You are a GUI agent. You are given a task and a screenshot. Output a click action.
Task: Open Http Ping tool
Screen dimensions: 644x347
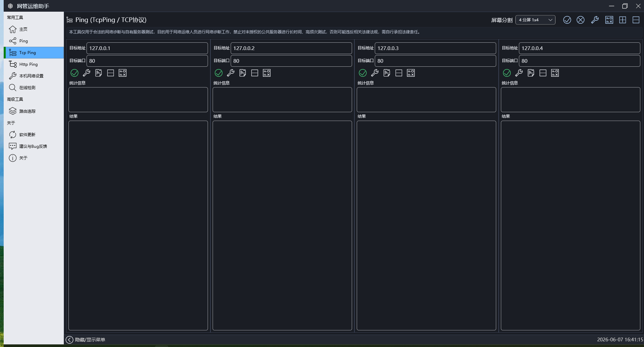pos(33,64)
